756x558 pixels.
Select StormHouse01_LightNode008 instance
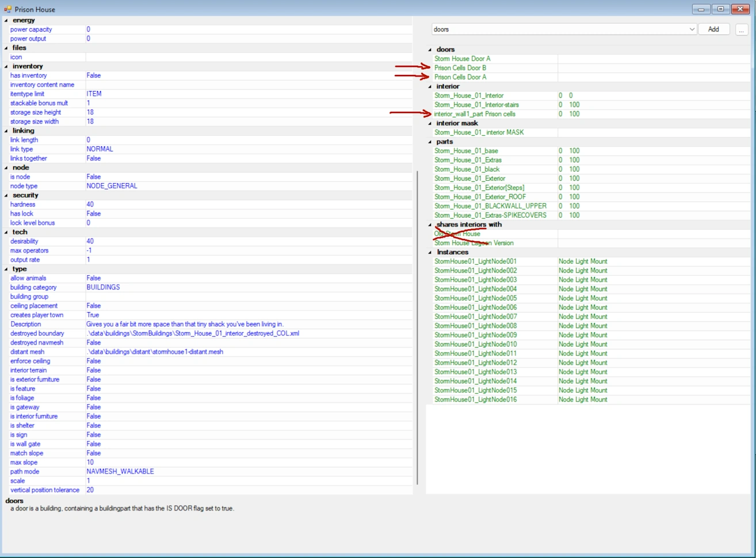pos(475,326)
